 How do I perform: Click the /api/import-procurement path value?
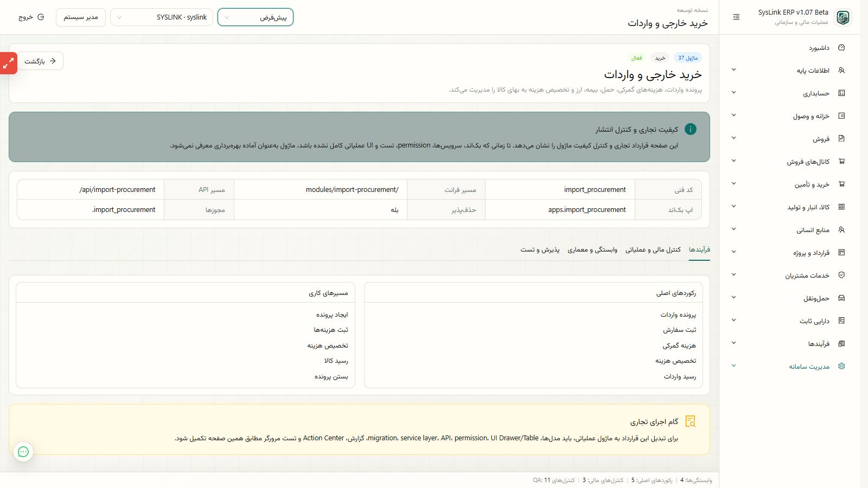118,190
